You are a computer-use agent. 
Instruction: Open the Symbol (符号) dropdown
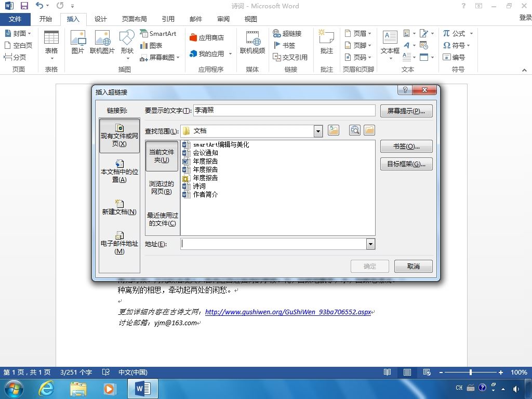(x=457, y=45)
